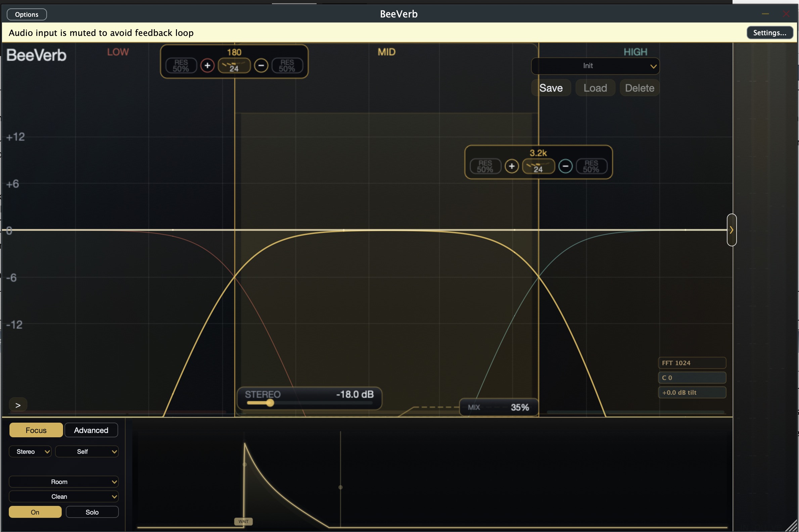This screenshot has width=799, height=532.
Task: Click the plus icon in the 3.2k crossover panel
Action: (x=512, y=166)
